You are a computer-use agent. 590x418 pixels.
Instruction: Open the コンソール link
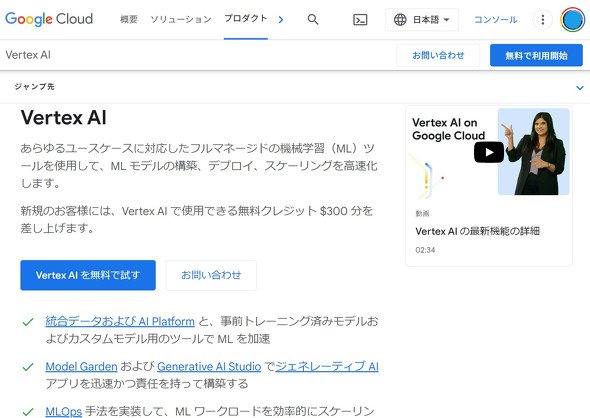point(496,20)
